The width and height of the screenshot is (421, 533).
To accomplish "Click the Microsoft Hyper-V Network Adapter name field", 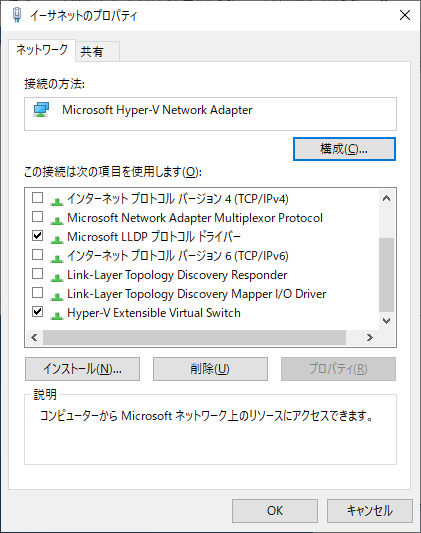I will (x=210, y=114).
